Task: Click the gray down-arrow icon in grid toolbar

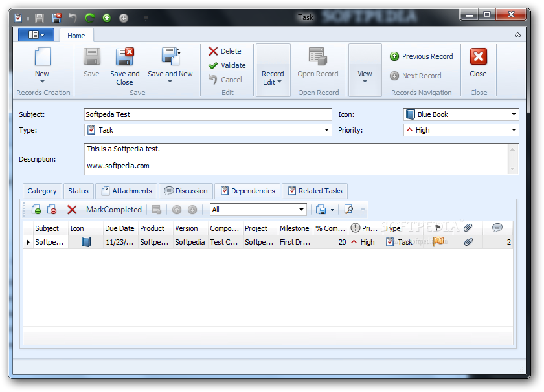Action: click(x=192, y=210)
